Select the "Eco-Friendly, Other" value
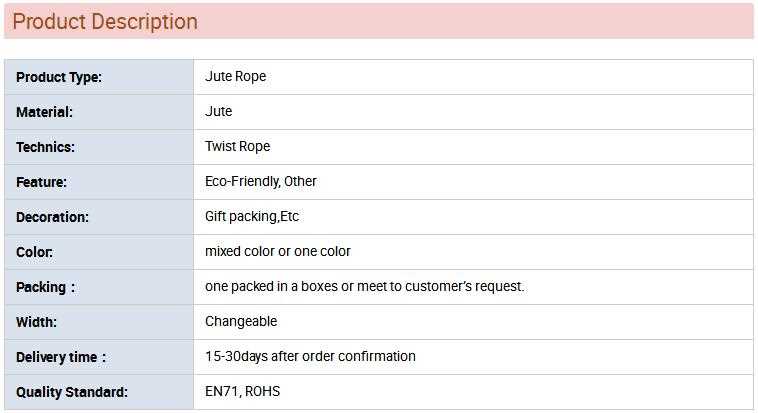Viewport: 758px width, 413px height. pos(261,181)
